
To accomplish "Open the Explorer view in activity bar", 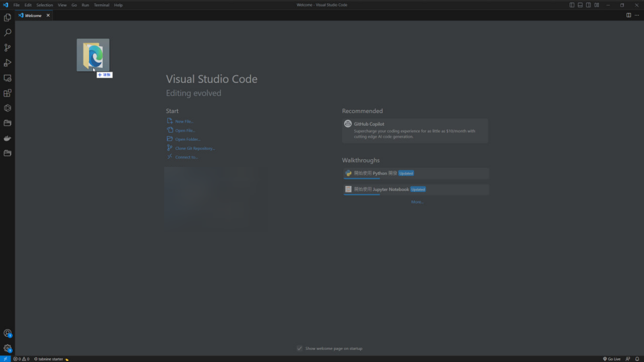I will click(7, 17).
